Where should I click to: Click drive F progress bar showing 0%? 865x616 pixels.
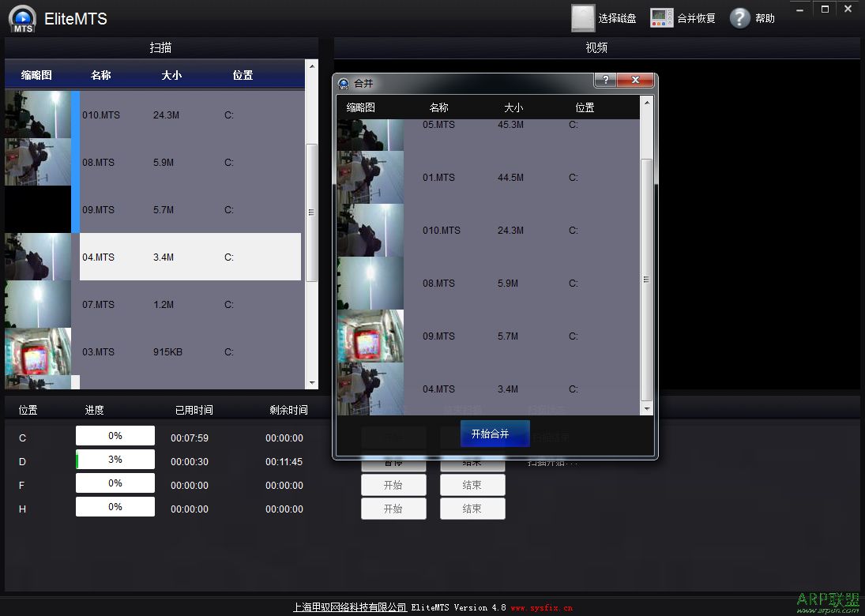click(115, 483)
